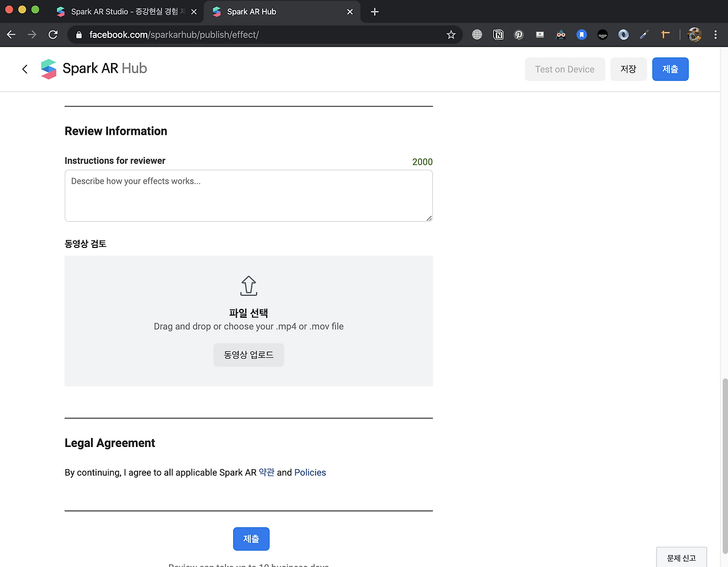Image resolution: width=728 pixels, height=567 pixels.
Task: Click the lock icon in the address bar
Action: [79, 35]
